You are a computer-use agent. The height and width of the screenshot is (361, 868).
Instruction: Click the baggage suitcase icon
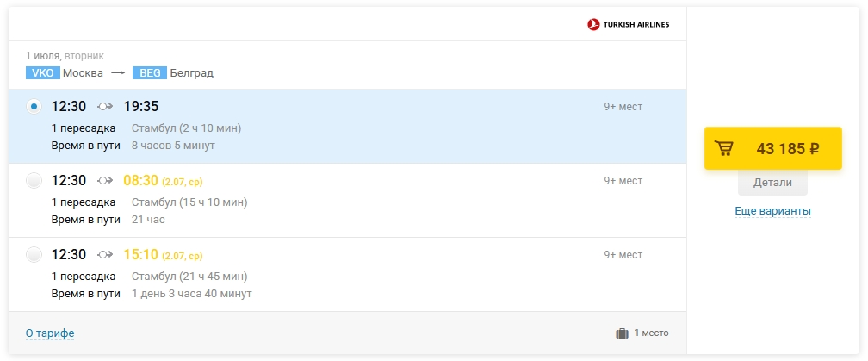pyautogui.click(x=622, y=333)
